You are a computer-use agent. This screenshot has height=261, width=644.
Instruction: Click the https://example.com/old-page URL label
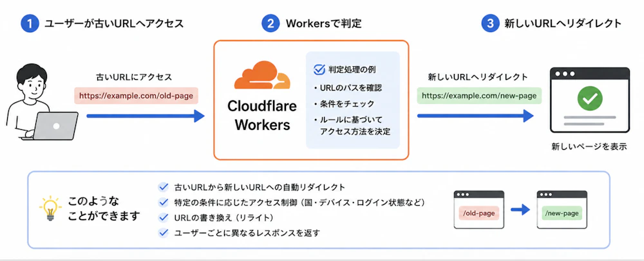136,96
